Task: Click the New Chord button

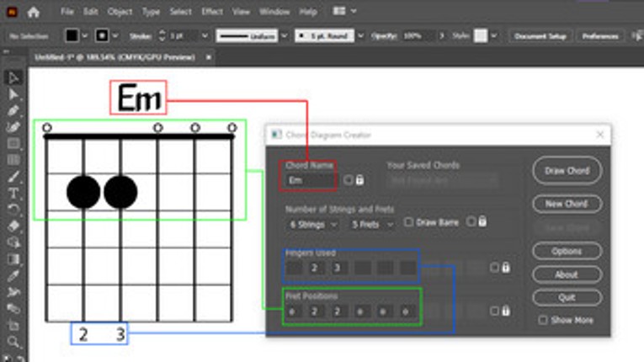Action: (567, 204)
